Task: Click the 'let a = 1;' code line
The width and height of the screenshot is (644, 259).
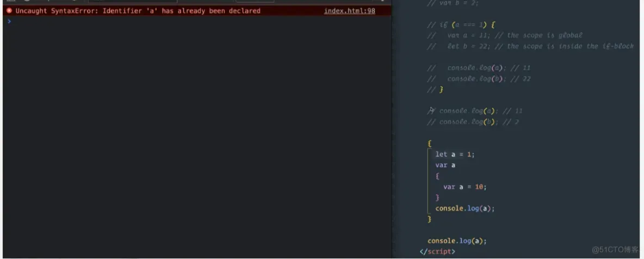Action: pos(455,155)
